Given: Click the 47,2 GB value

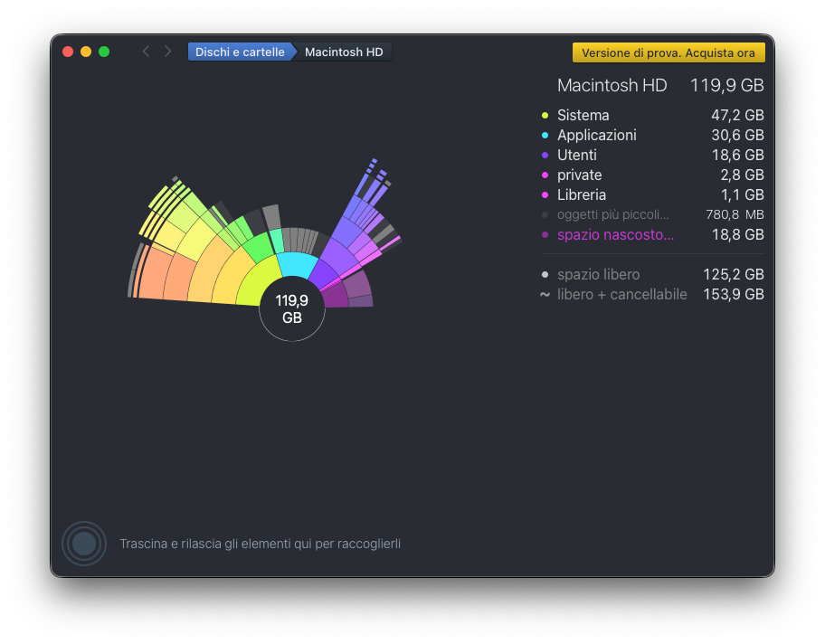Looking at the screenshot, I should (737, 115).
